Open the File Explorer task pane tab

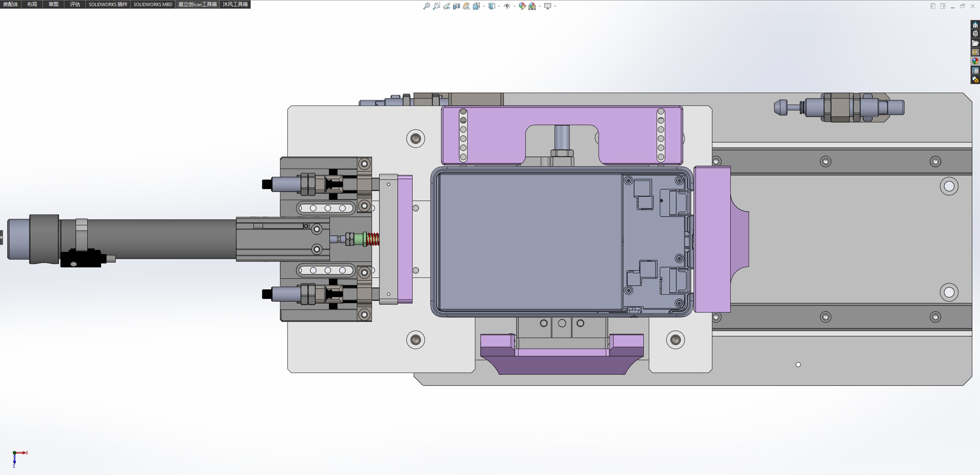coord(975,43)
